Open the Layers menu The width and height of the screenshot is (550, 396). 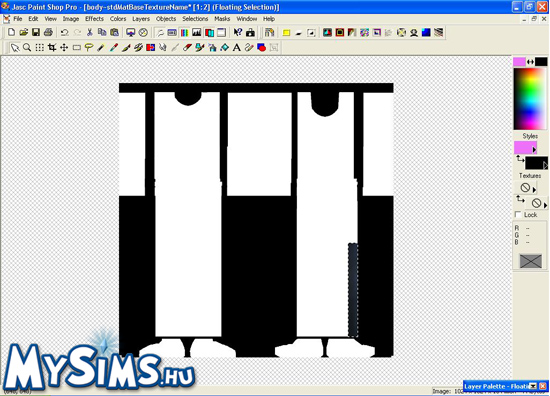[x=141, y=19]
